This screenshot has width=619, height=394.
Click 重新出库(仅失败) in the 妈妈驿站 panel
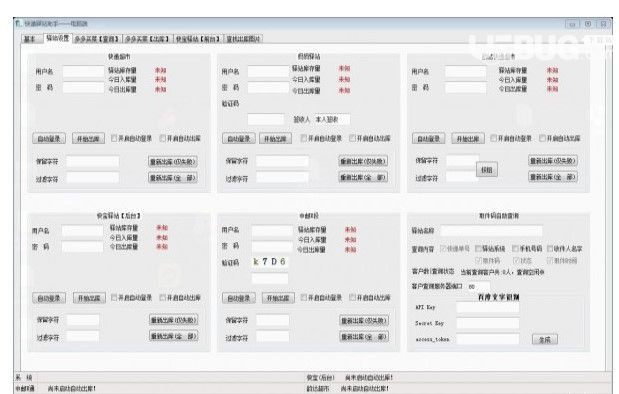click(x=363, y=161)
